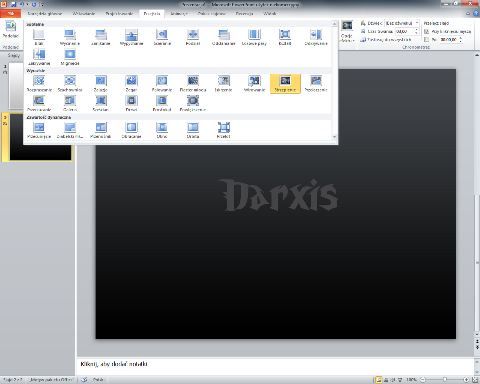Apply the Zanikanie fade transition
This screenshot has width=480, height=384.
(101, 37)
